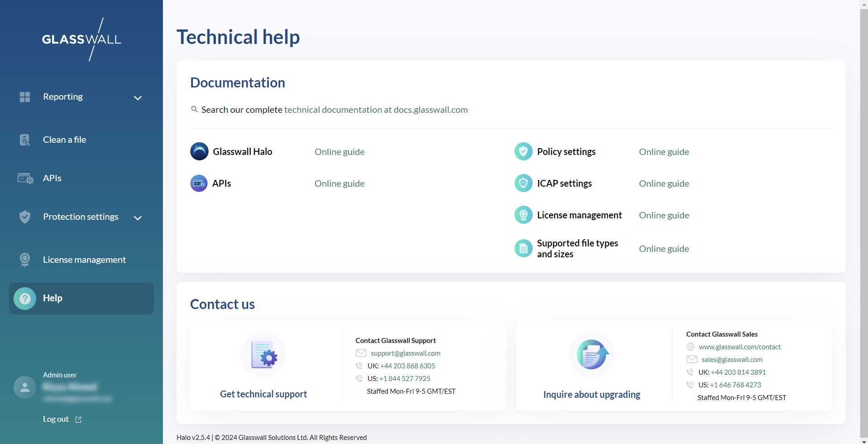The width and height of the screenshot is (868, 444).
Task: Click the Glasswall logo in sidebar
Action: (81, 39)
